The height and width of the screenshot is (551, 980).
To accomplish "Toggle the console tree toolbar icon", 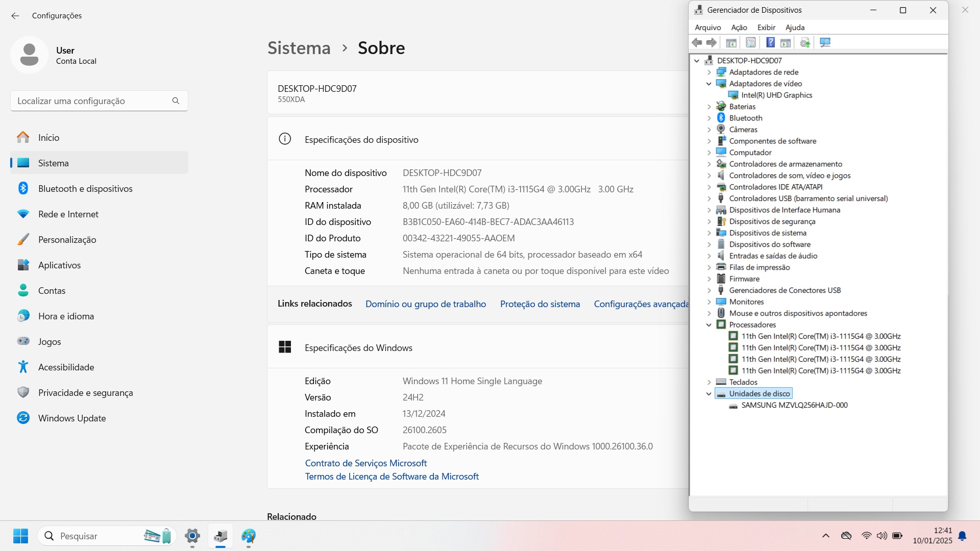I will 731,43.
